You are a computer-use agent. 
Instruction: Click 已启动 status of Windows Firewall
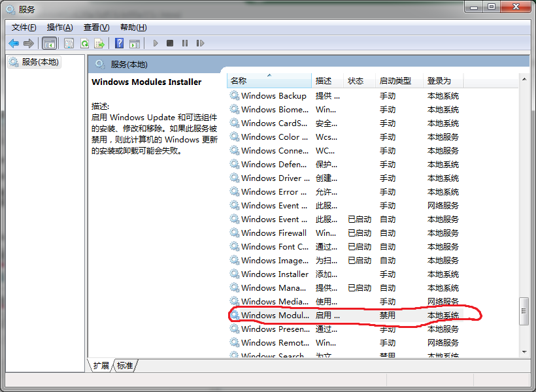point(360,233)
